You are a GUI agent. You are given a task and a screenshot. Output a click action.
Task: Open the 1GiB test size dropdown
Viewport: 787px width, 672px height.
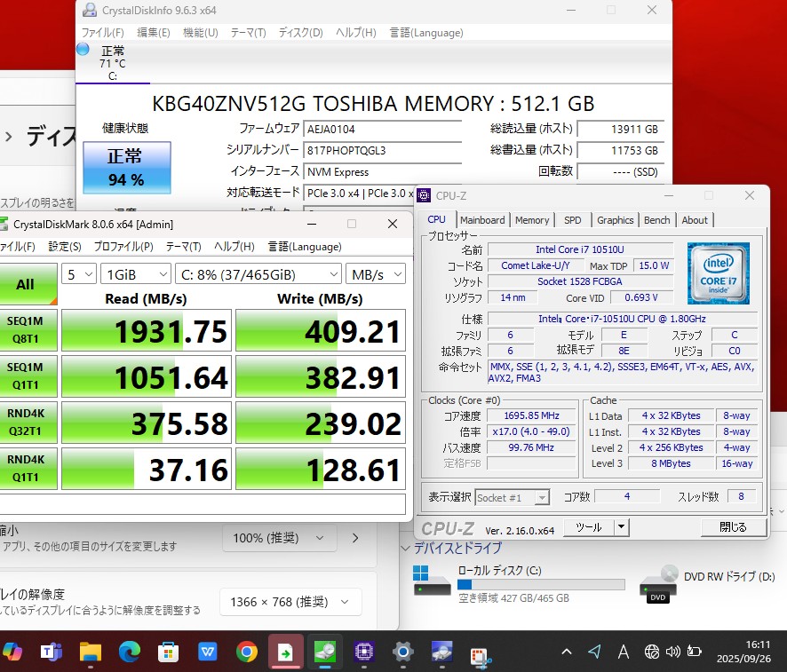point(135,274)
